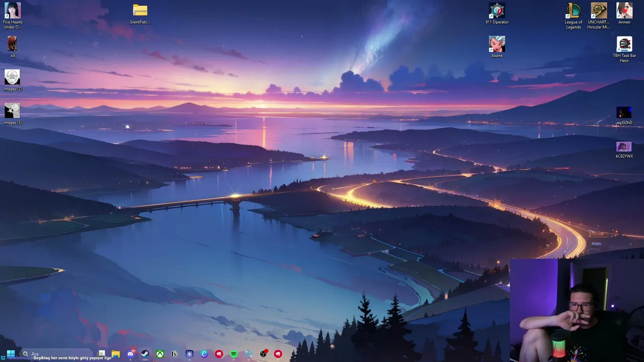
Task: Open Discord from the taskbar
Action: pyautogui.click(x=130, y=354)
